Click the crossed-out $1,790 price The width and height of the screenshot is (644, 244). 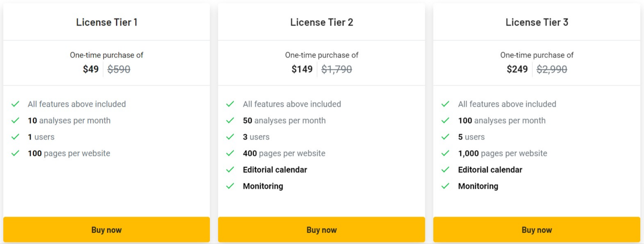click(x=337, y=69)
